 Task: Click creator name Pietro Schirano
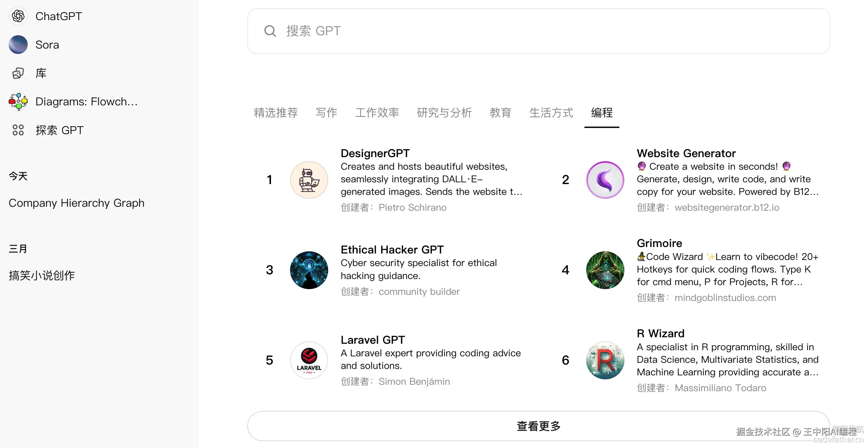[x=412, y=208]
